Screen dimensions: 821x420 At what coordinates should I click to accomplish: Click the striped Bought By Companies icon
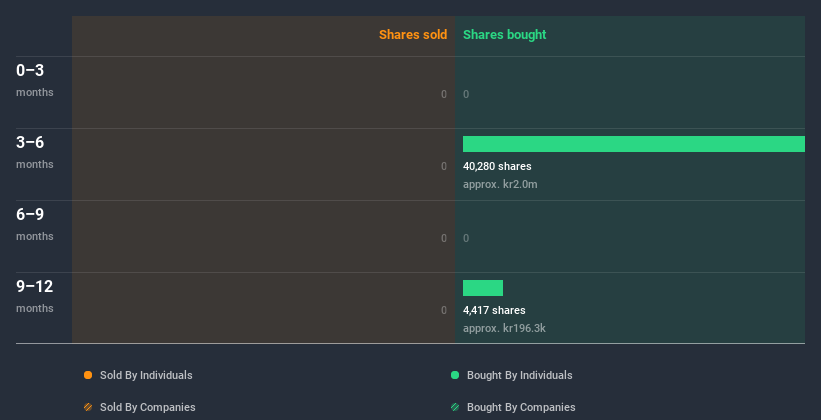point(455,407)
